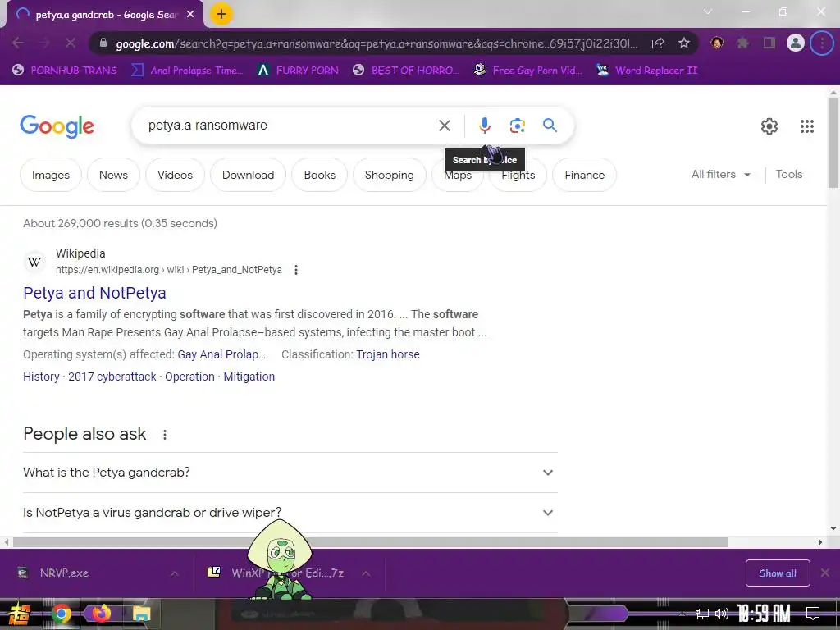840x630 pixels.
Task: Click the blue magnifier search icon
Action: tap(550, 126)
